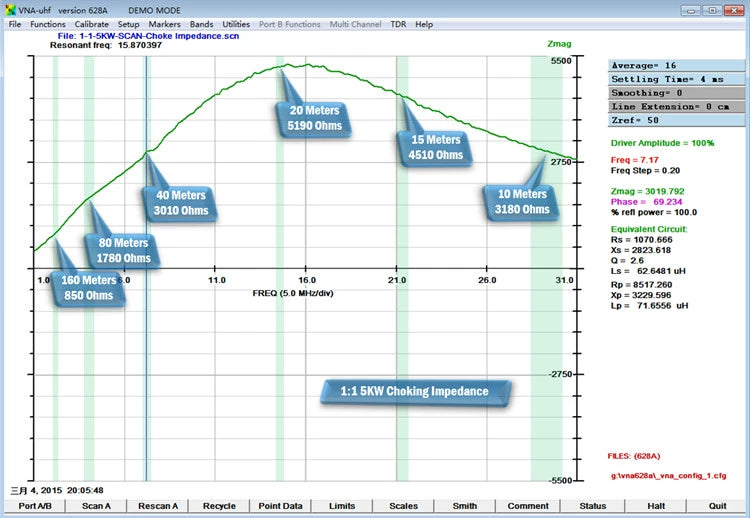
Task: Open the TDR menu
Action: coord(398,24)
